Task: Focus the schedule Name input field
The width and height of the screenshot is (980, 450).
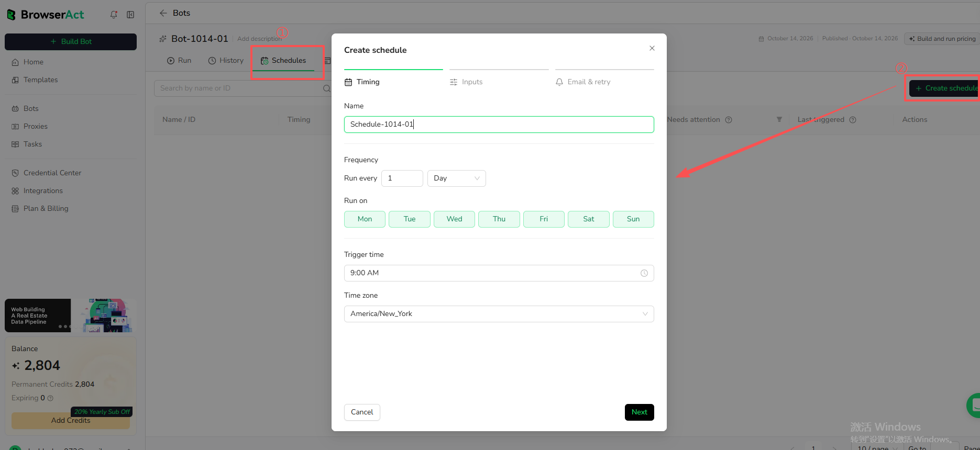Action: pyautogui.click(x=499, y=125)
